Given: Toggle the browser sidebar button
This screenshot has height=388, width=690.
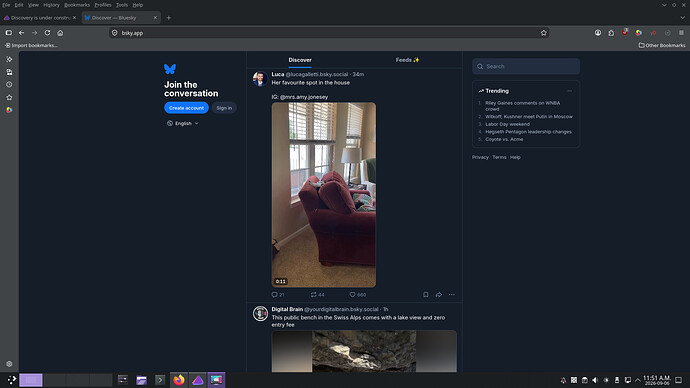Looking at the screenshot, I should coord(8,33).
